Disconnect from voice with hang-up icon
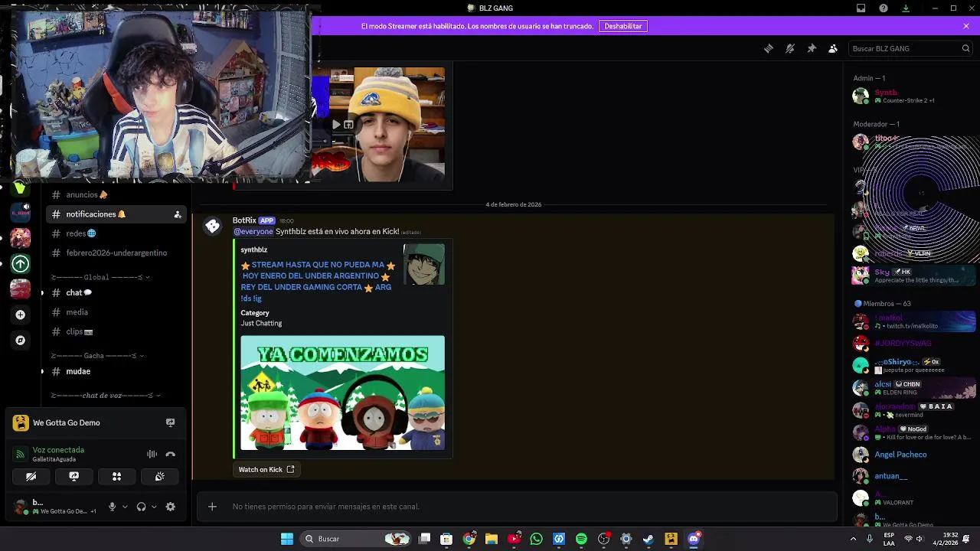Screen dimensions: 980x551 [x=171, y=455]
